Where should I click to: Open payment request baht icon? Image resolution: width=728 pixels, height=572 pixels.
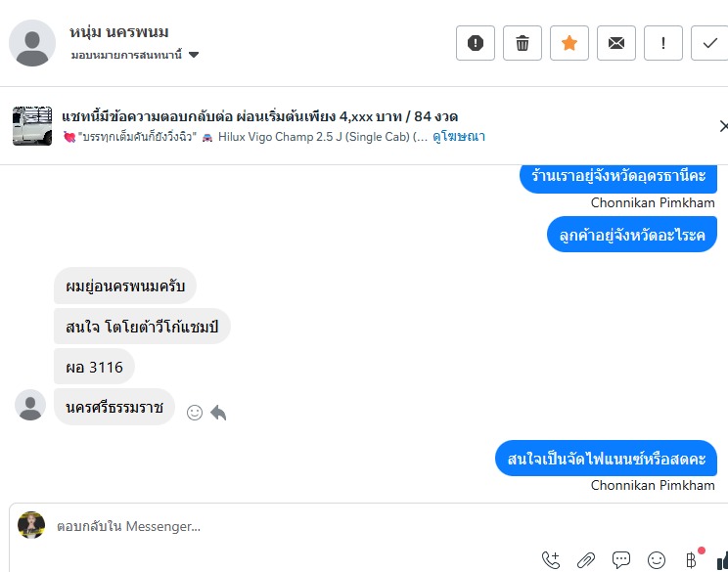[692, 560]
